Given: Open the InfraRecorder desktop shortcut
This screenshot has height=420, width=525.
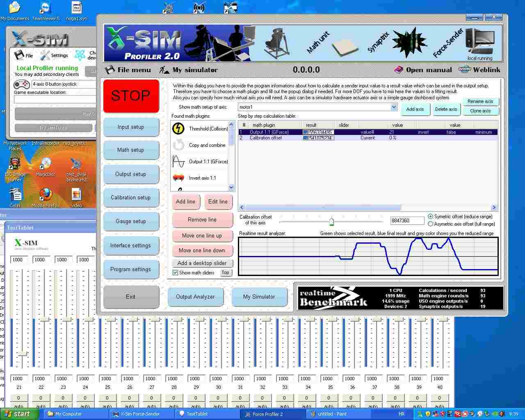Looking at the screenshot, I should tap(45, 143).
